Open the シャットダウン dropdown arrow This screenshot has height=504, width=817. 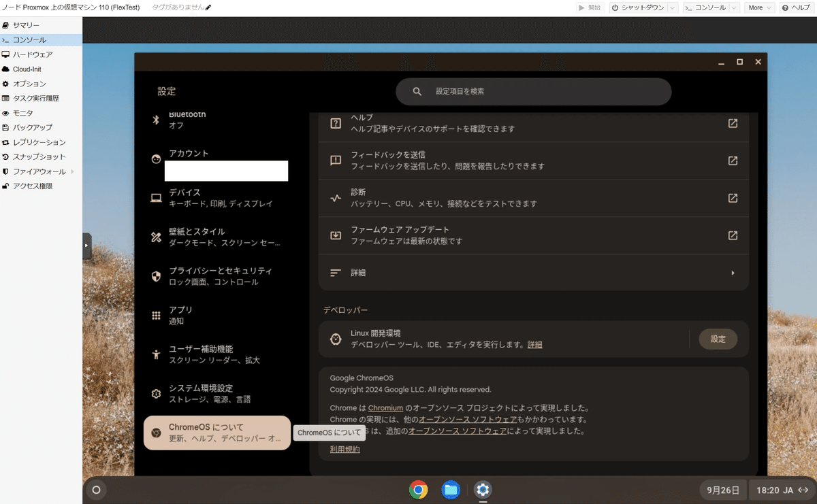[673, 7]
